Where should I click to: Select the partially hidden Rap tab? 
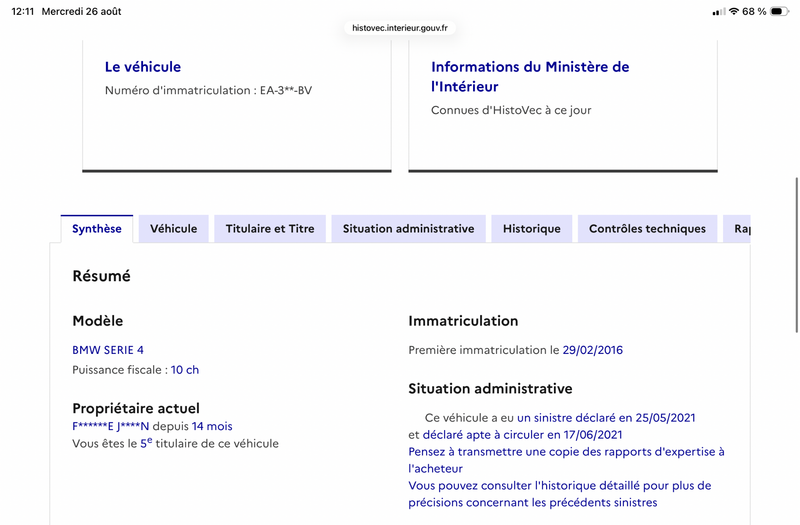(737, 229)
